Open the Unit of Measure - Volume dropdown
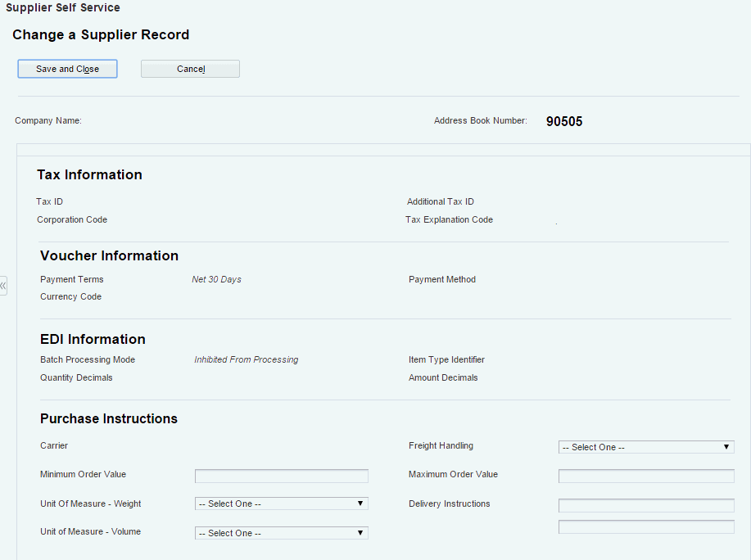This screenshot has width=751, height=560. click(281, 533)
